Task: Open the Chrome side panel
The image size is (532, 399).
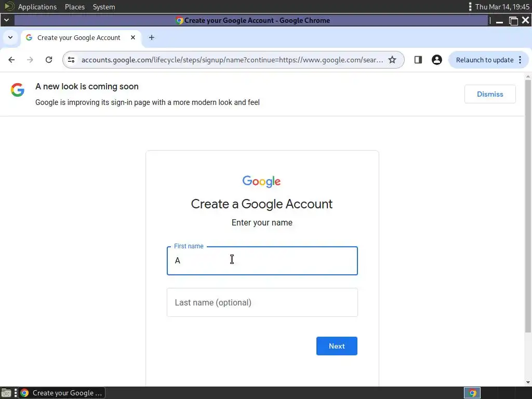Action: pos(418,60)
